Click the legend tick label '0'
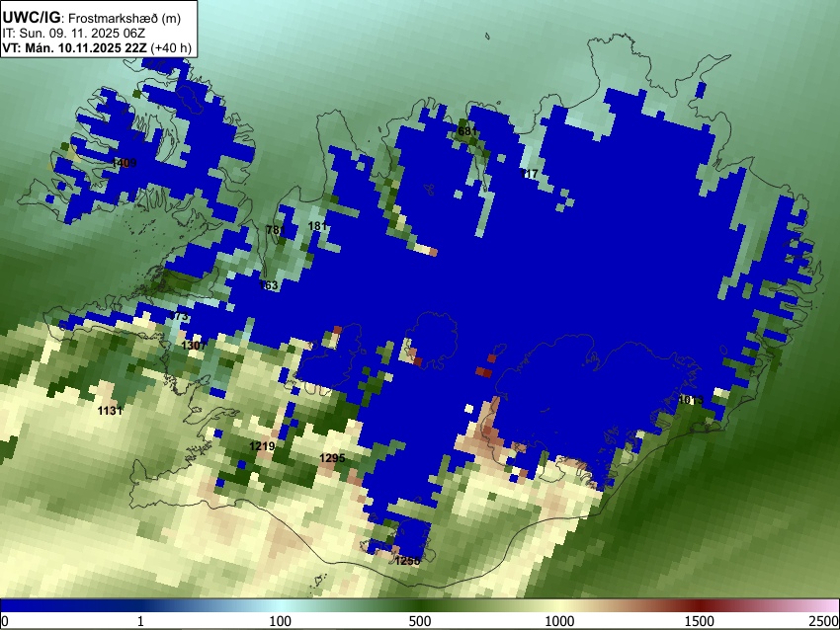This screenshot has width=840, height=630. [5, 621]
